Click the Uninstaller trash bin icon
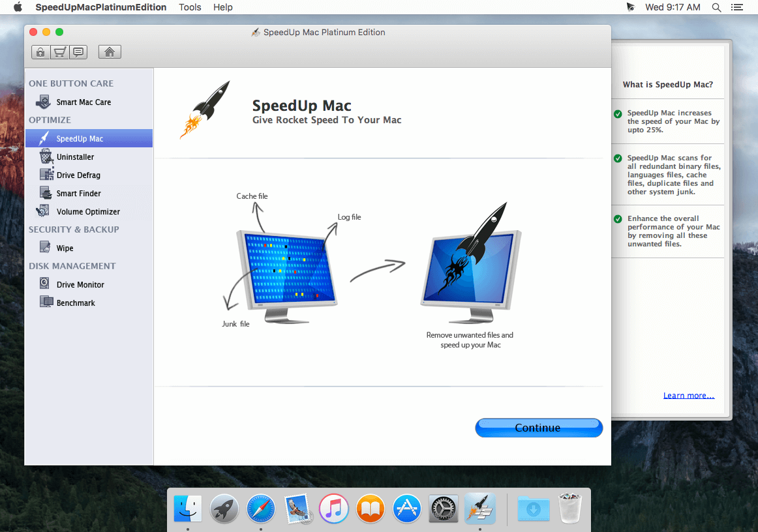758x532 pixels. [x=46, y=156]
